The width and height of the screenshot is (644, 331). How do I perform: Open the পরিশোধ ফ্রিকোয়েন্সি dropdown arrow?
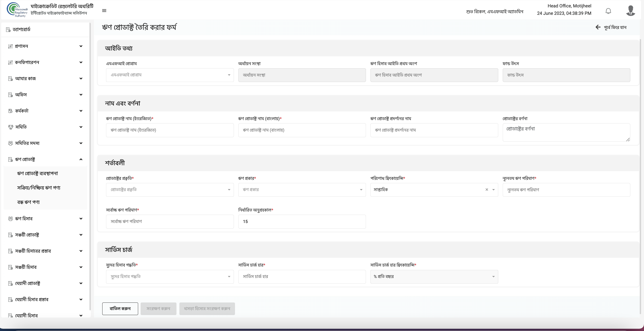coord(493,190)
